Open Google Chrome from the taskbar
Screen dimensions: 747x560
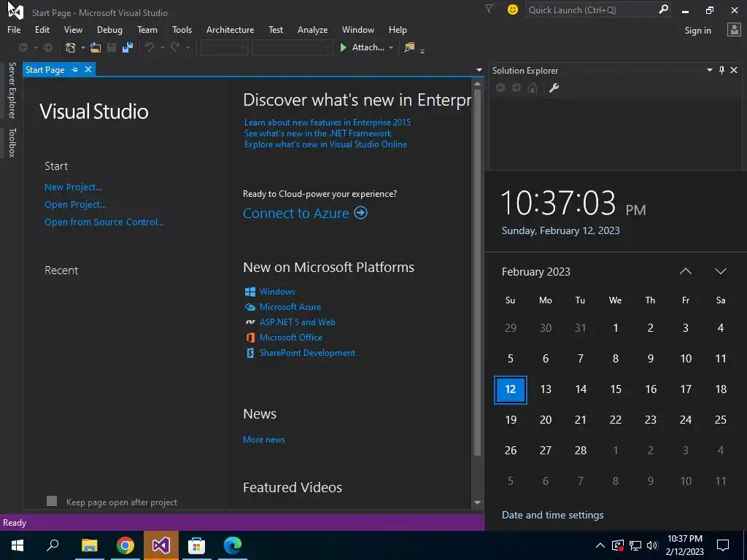click(125, 545)
